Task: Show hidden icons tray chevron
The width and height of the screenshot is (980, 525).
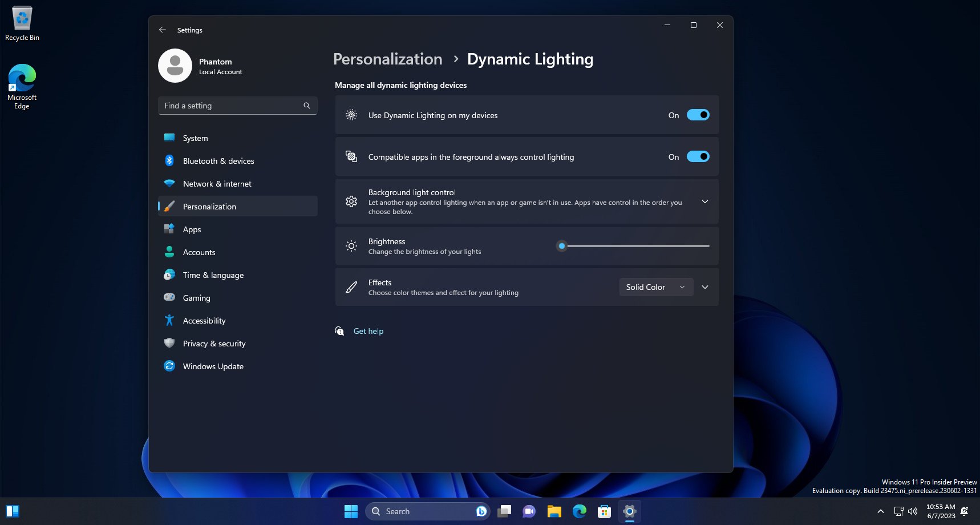Action: 881,511
